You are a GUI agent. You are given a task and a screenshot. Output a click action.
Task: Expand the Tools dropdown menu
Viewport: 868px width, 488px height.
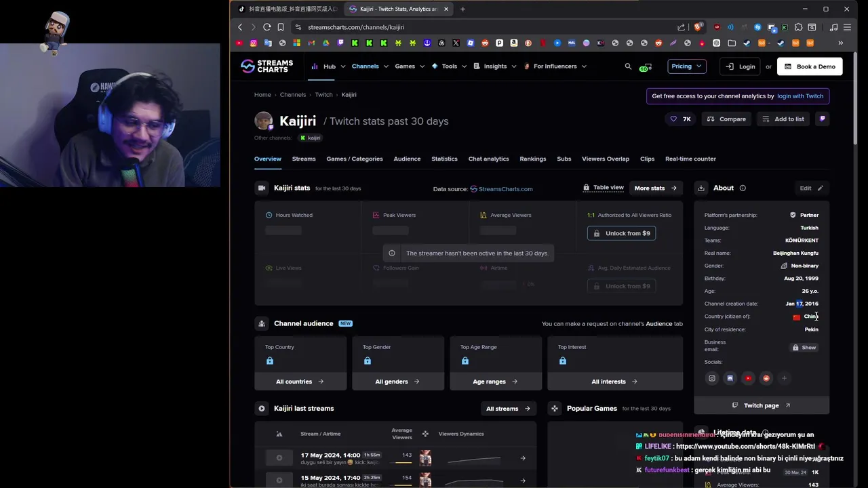(449, 66)
